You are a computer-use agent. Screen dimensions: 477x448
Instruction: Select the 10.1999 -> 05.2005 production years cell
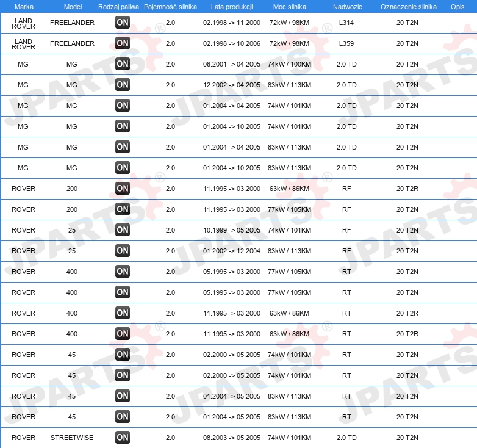click(232, 230)
